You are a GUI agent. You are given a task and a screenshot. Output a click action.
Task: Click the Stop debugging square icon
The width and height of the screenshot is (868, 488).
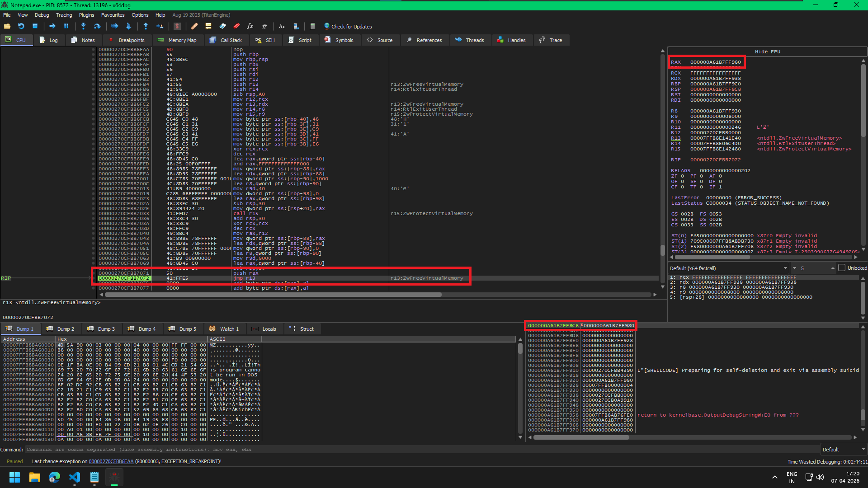pos(35,26)
